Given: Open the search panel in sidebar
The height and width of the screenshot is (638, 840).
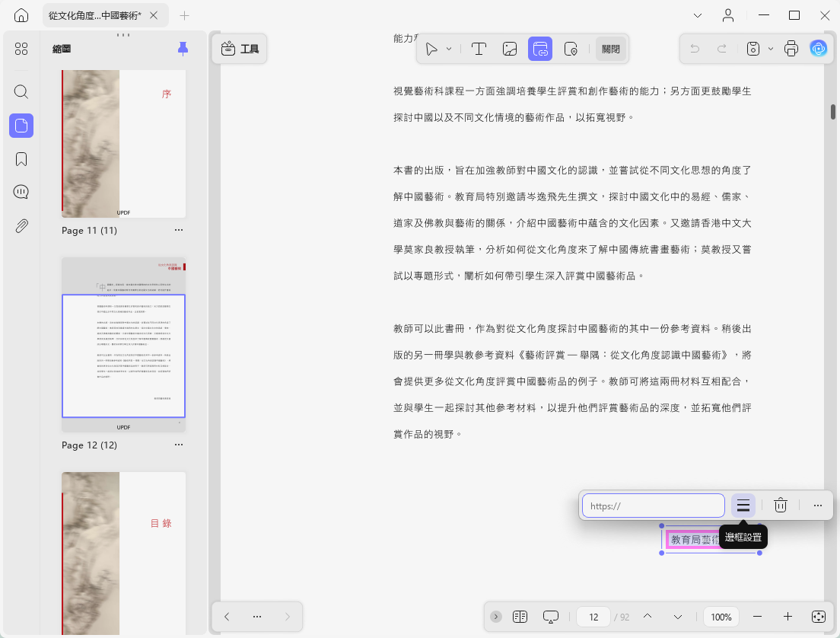Looking at the screenshot, I should pyautogui.click(x=21, y=91).
